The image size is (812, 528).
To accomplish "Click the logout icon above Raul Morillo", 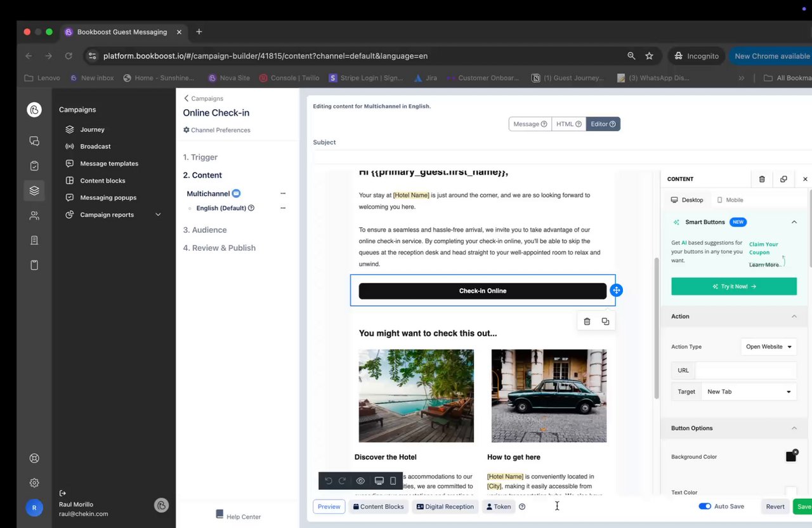I will (x=62, y=493).
